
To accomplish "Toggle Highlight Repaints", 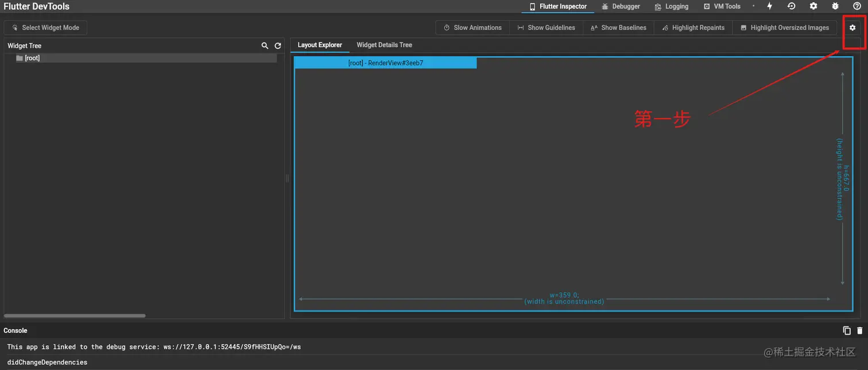I will pos(693,28).
